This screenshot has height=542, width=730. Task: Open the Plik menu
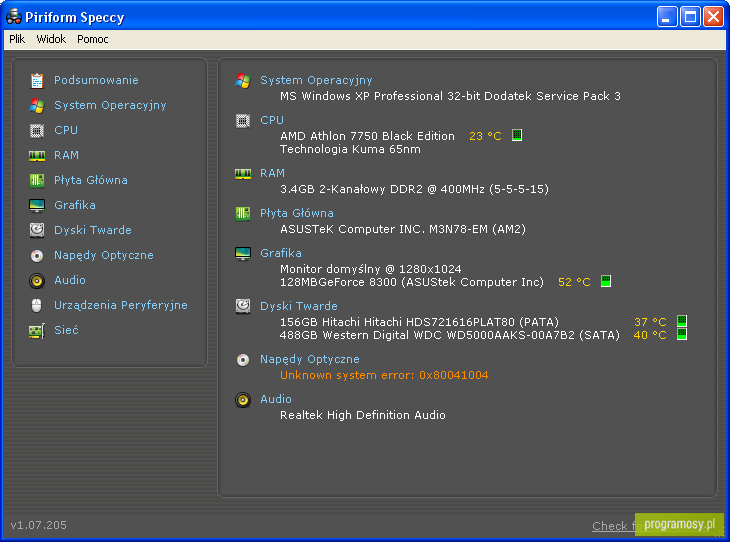click(17, 39)
